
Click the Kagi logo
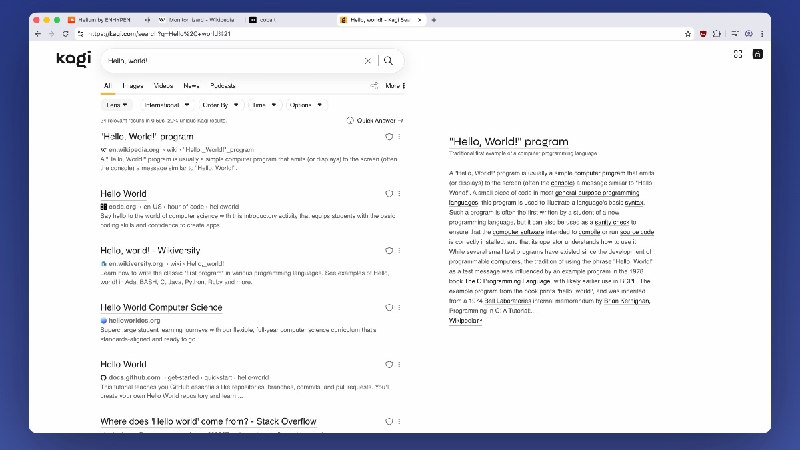click(x=73, y=60)
